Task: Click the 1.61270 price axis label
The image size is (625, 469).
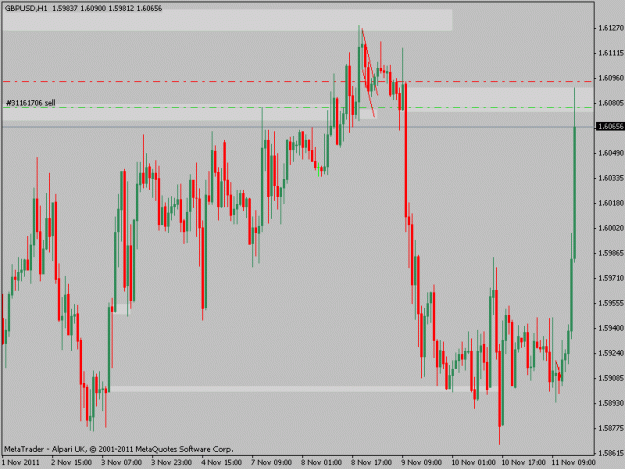Action: (x=610, y=28)
